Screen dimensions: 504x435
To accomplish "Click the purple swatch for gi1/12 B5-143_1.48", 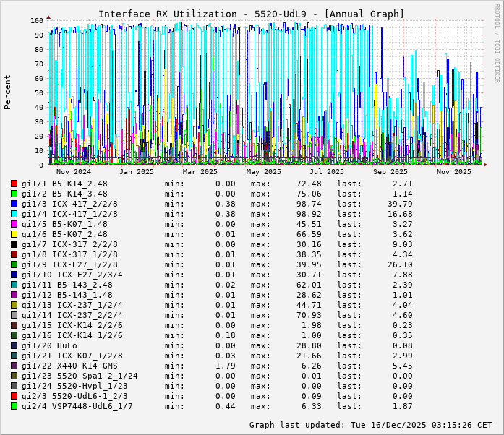I will coord(14,295).
